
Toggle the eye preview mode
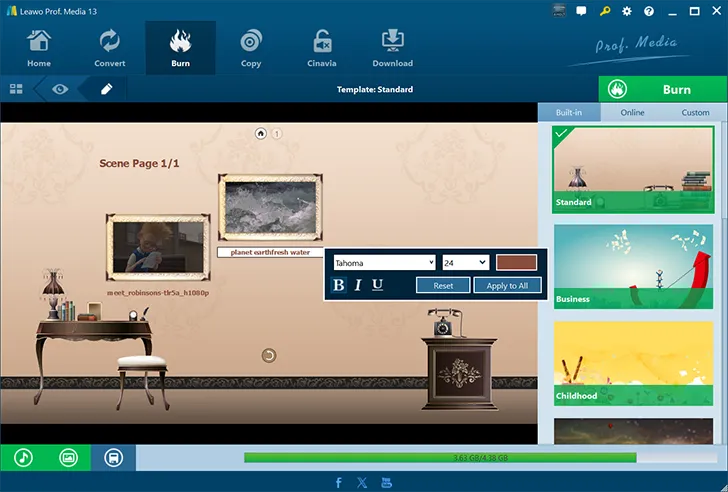pos(61,89)
